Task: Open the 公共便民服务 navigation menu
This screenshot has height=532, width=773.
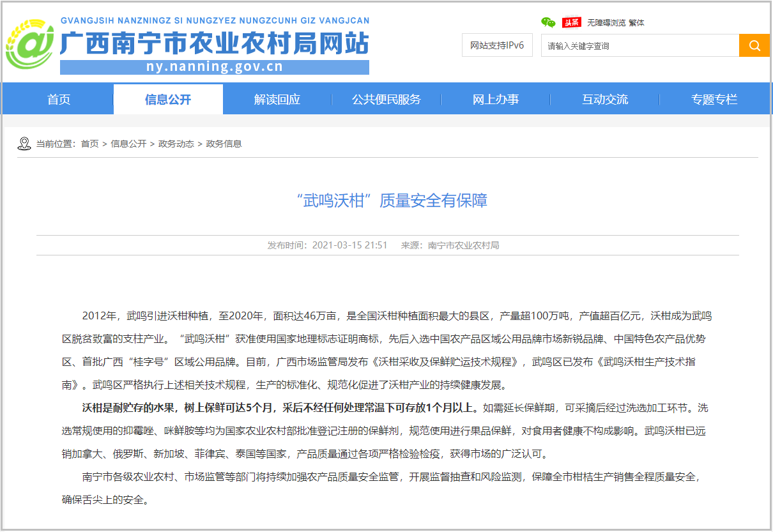Action: [x=386, y=99]
